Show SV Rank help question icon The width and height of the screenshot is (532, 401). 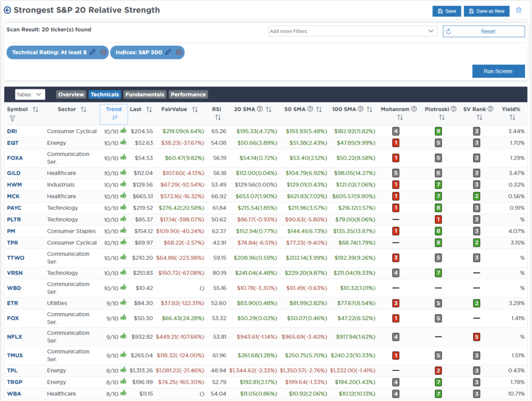pyautogui.click(x=490, y=109)
